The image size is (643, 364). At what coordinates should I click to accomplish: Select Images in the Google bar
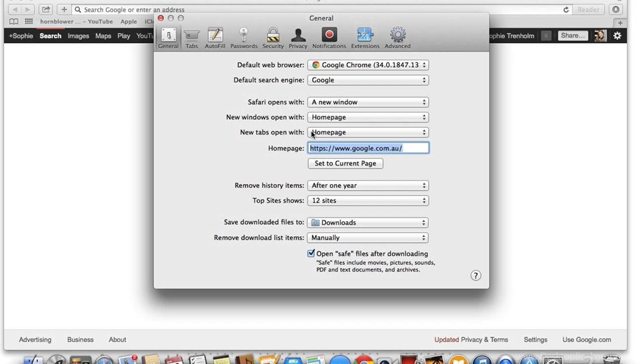tap(78, 36)
